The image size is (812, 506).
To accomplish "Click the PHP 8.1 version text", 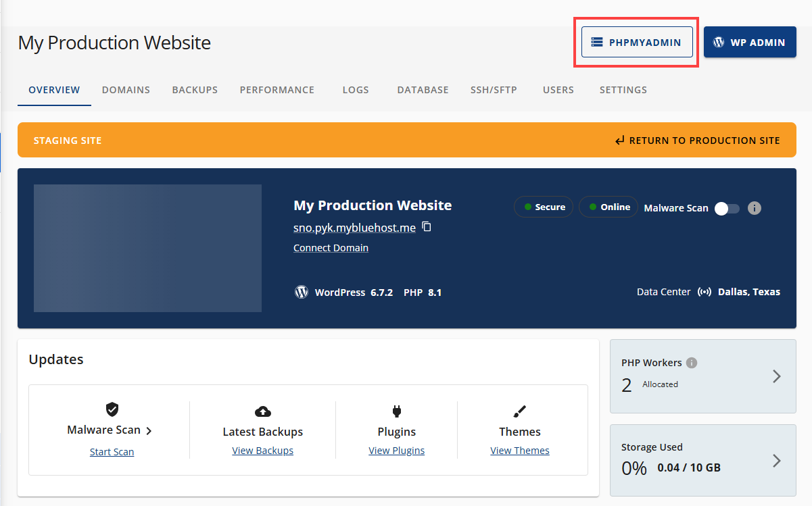I will [x=423, y=293].
